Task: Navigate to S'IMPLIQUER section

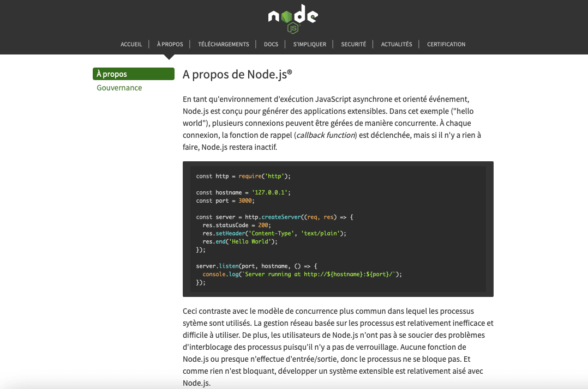Action: click(310, 44)
